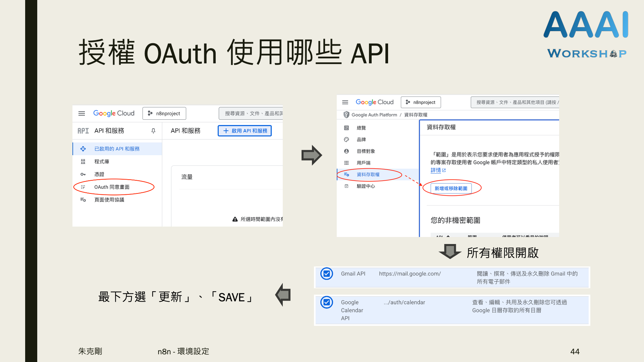This screenshot has width=644, height=362.
Task: Click the key icon next to 憑證
Action: tap(83, 174)
